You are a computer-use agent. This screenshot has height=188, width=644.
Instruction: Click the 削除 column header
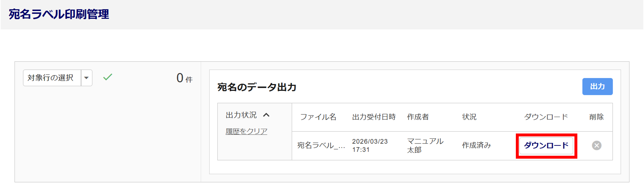pos(596,117)
